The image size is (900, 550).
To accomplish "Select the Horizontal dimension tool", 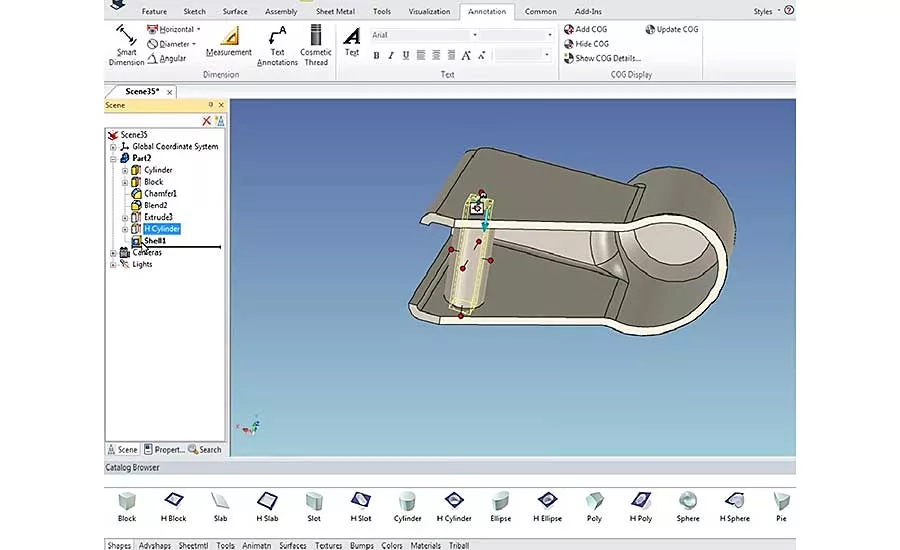I will (x=170, y=29).
